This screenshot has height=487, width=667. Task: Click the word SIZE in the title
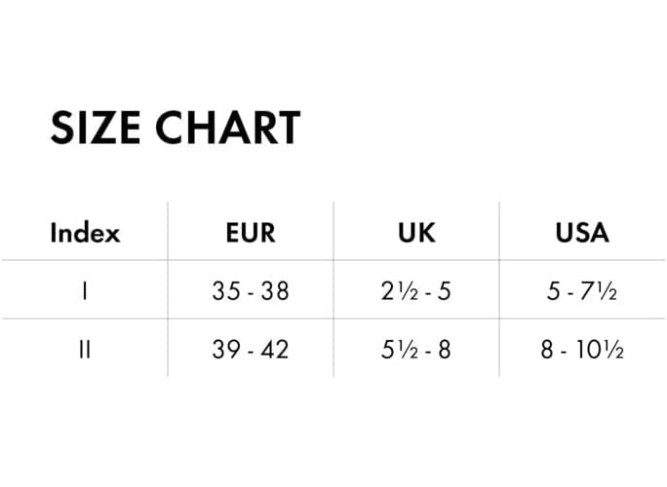pos(95,128)
